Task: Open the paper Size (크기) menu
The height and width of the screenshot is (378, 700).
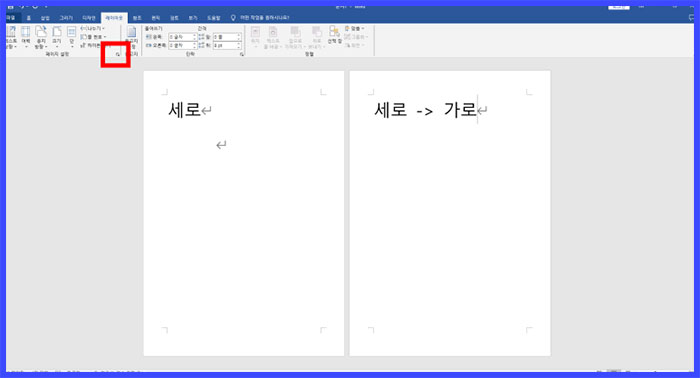Action: (x=57, y=37)
